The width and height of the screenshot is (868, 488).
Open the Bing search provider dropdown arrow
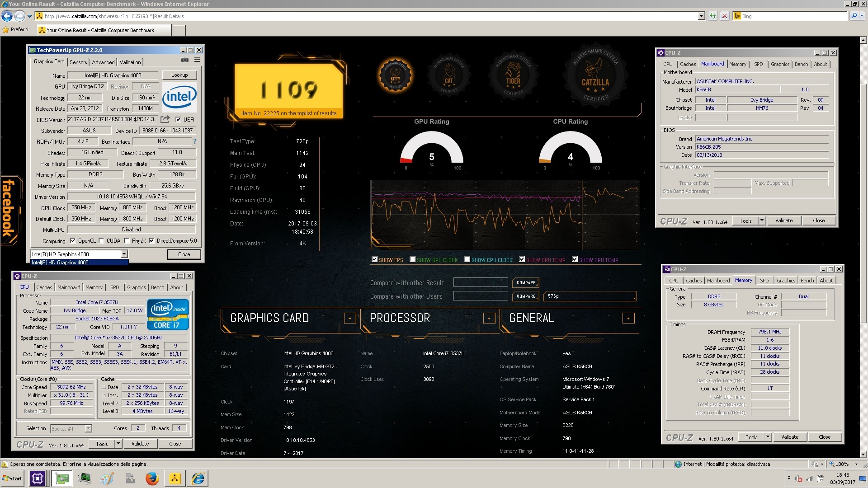(x=862, y=16)
